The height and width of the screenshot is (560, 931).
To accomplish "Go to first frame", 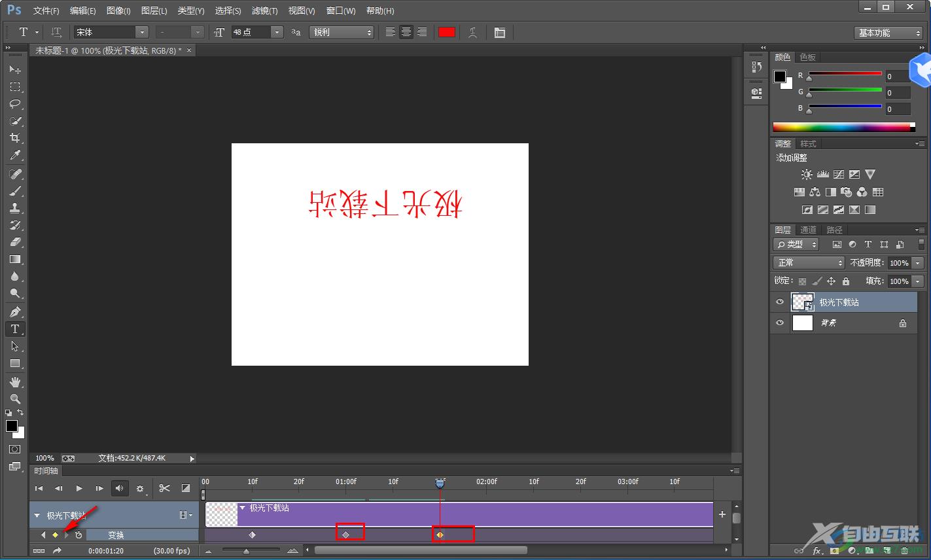I will [x=39, y=488].
